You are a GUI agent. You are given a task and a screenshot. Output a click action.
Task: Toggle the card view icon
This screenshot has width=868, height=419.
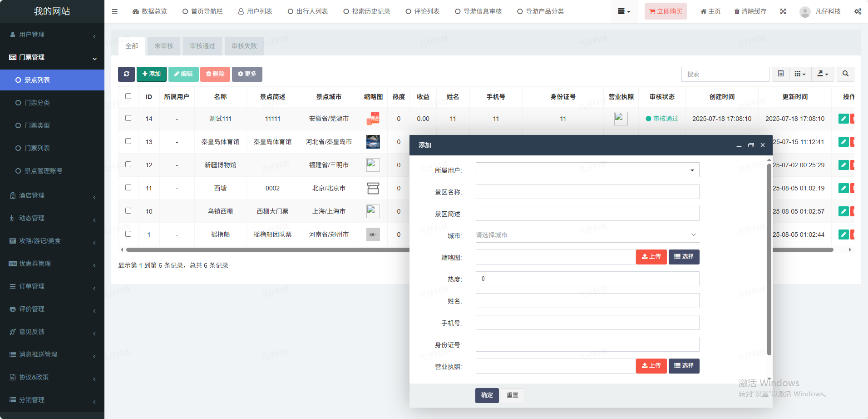tap(780, 74)
